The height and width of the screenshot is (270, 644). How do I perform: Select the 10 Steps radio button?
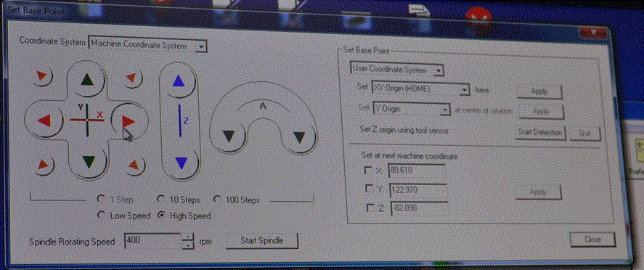click(161, 200)
